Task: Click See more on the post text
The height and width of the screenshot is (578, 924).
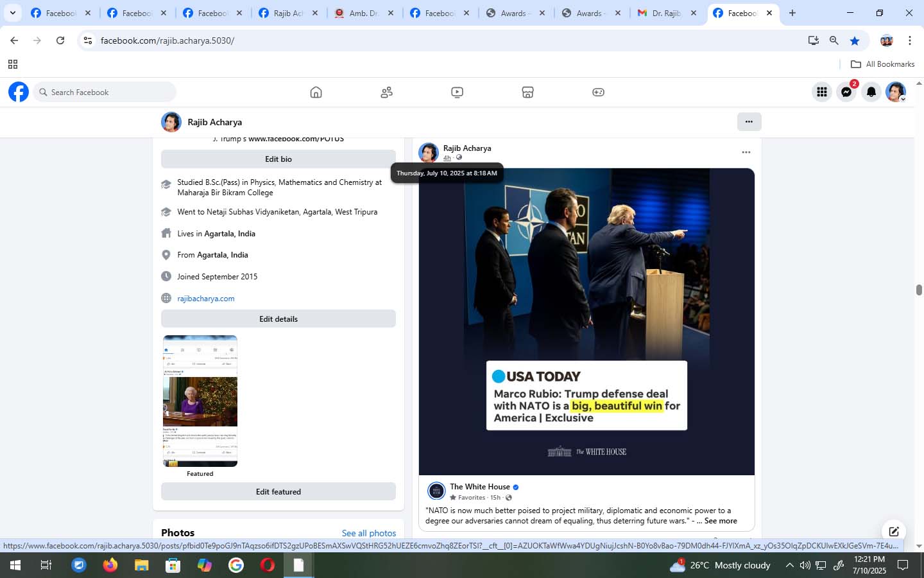Action: coord(721,521)
